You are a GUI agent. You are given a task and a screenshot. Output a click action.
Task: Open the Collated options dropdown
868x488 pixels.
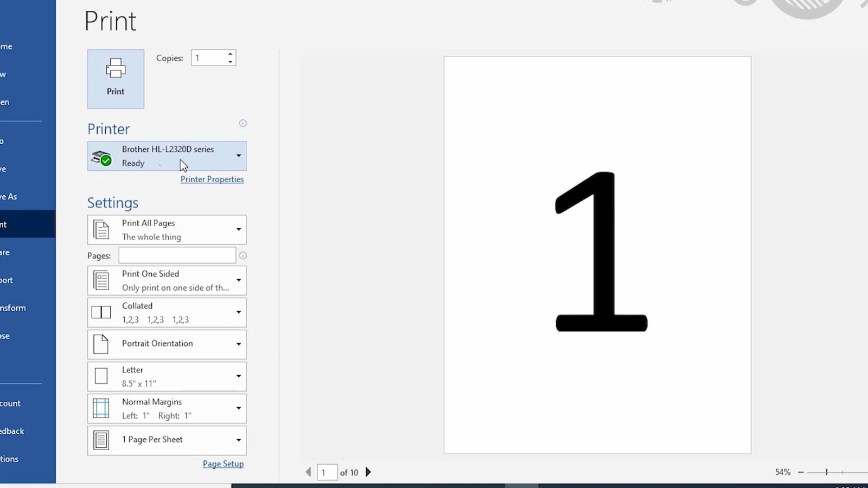click(167, 312)
